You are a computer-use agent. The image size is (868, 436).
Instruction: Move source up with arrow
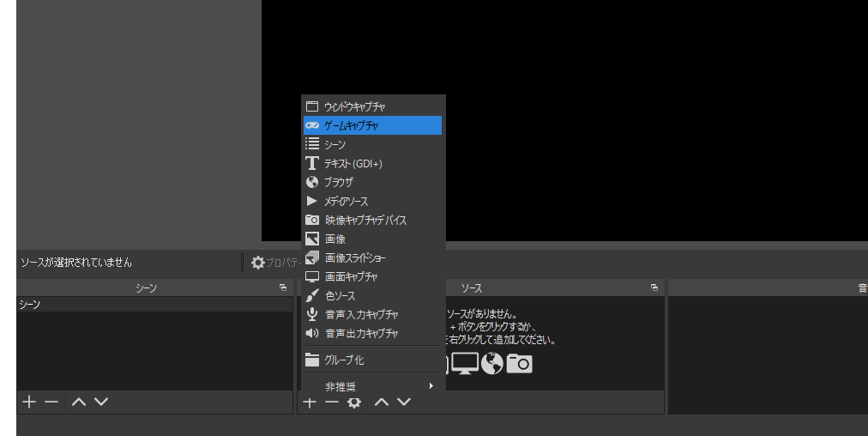(382, 403)
